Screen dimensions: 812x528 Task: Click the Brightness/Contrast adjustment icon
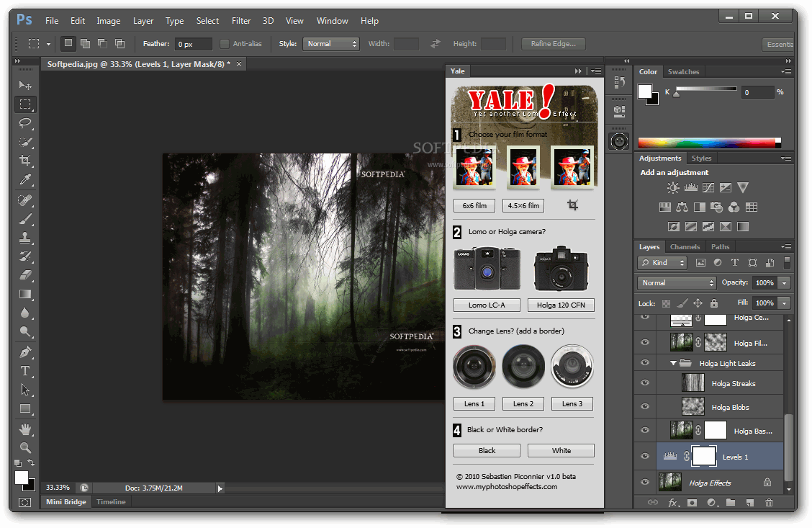pos(673,187)
